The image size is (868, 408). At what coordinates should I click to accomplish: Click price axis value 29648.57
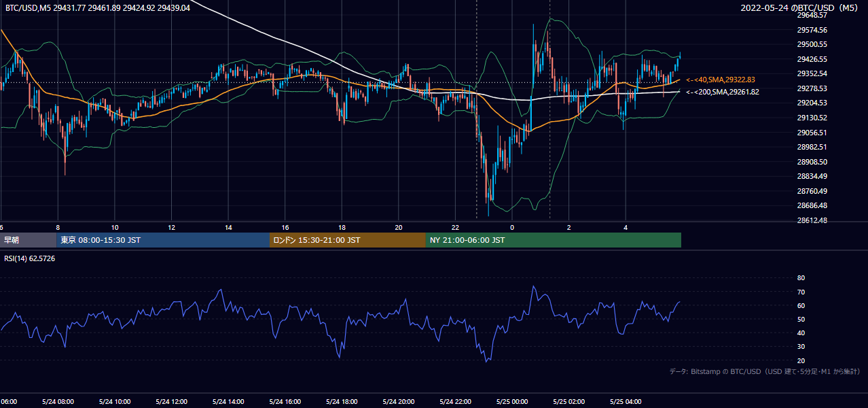click(x=812, y=15)
